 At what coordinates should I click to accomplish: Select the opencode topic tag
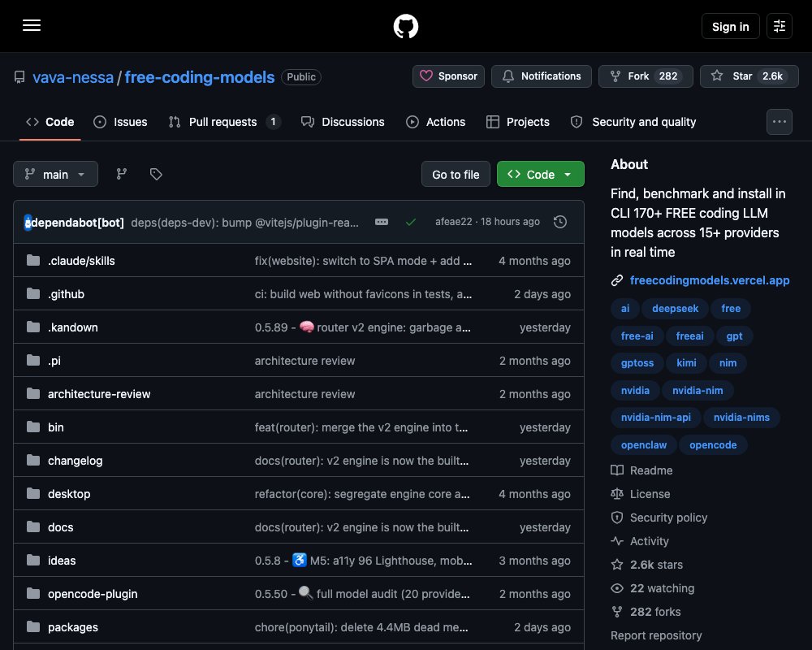pyautogui.click(x=713, y=444)
